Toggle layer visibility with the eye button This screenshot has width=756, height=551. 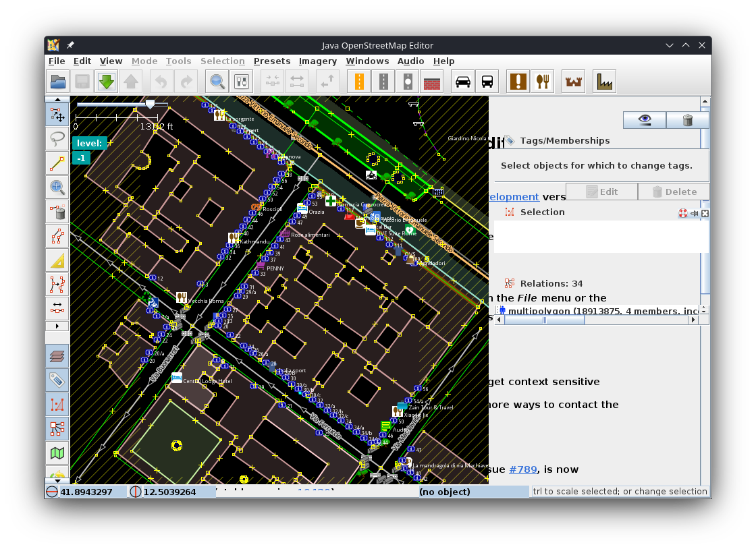(645, 120)
